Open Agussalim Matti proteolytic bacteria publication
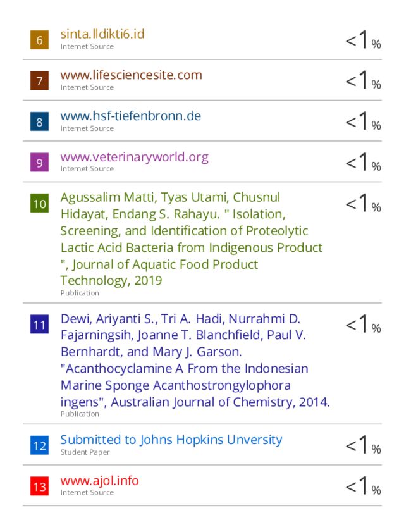This screenshot has width=411, height=532. (x=191, y=239)
